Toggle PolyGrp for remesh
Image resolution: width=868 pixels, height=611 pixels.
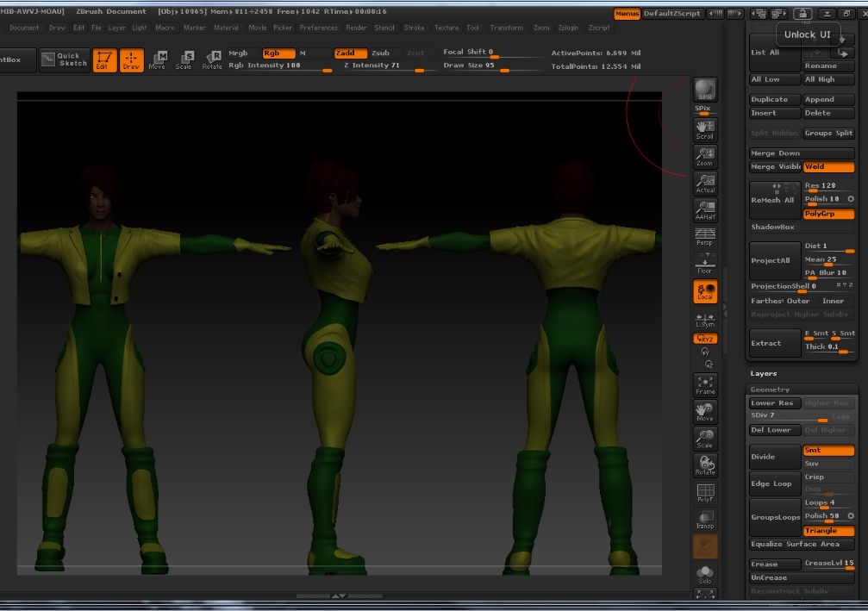point(828,214)
